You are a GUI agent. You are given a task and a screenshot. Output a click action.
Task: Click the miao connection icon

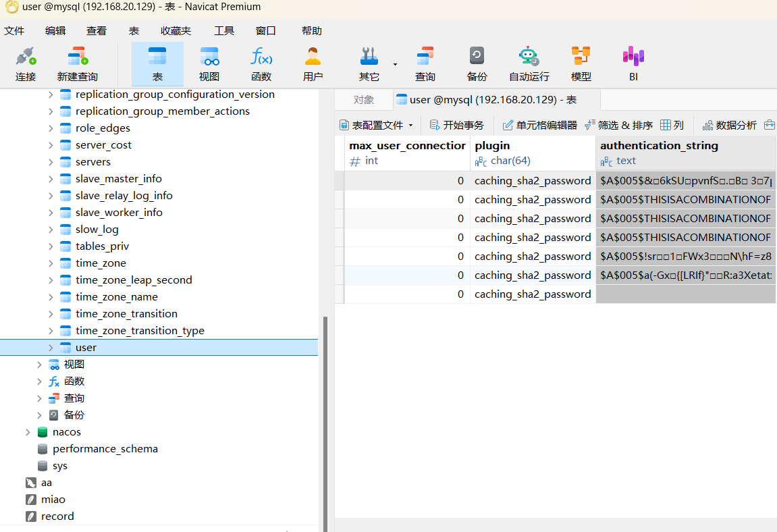click(31, 500)
